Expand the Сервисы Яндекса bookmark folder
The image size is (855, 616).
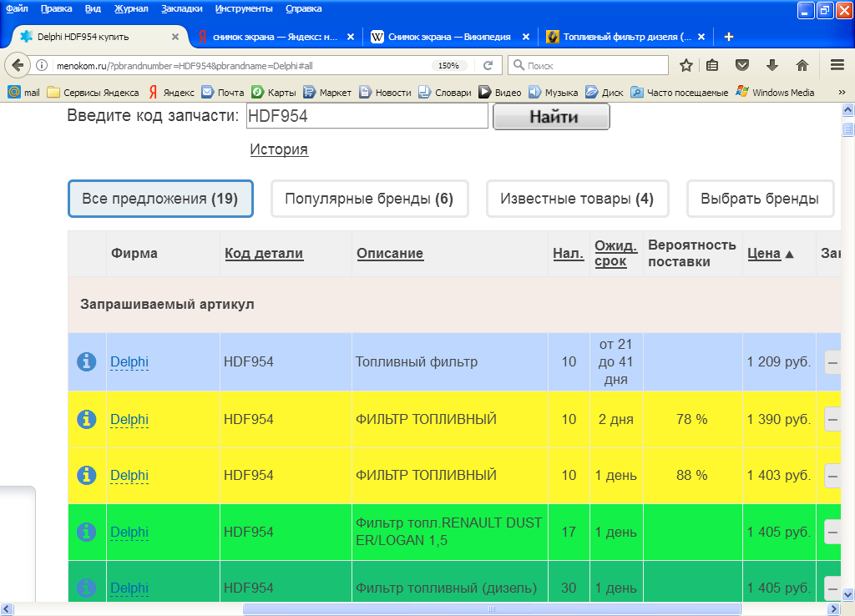tap(93, 92)
